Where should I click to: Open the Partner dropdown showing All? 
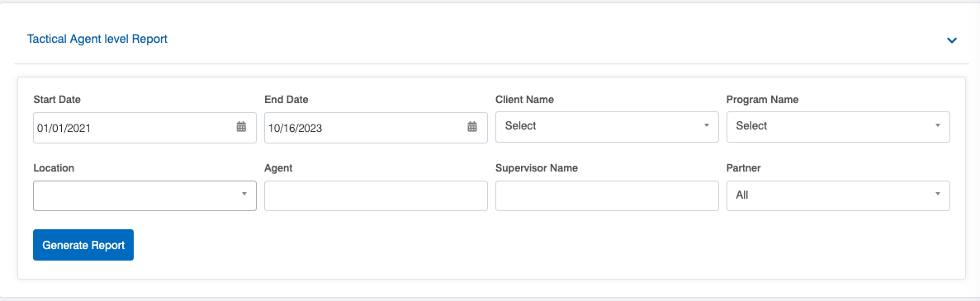(838, 195)
